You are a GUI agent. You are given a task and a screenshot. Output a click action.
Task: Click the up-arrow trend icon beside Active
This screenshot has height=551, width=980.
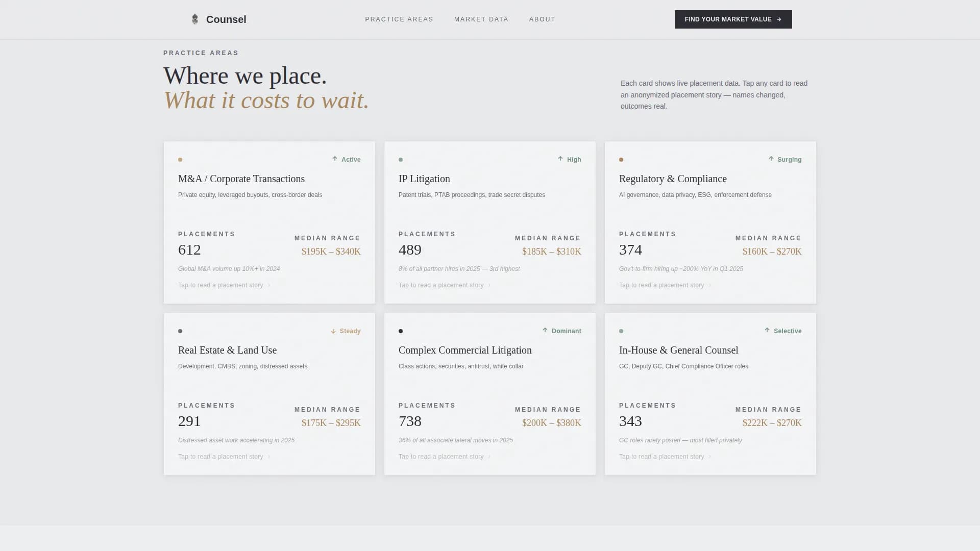click(x=335, y=159)
